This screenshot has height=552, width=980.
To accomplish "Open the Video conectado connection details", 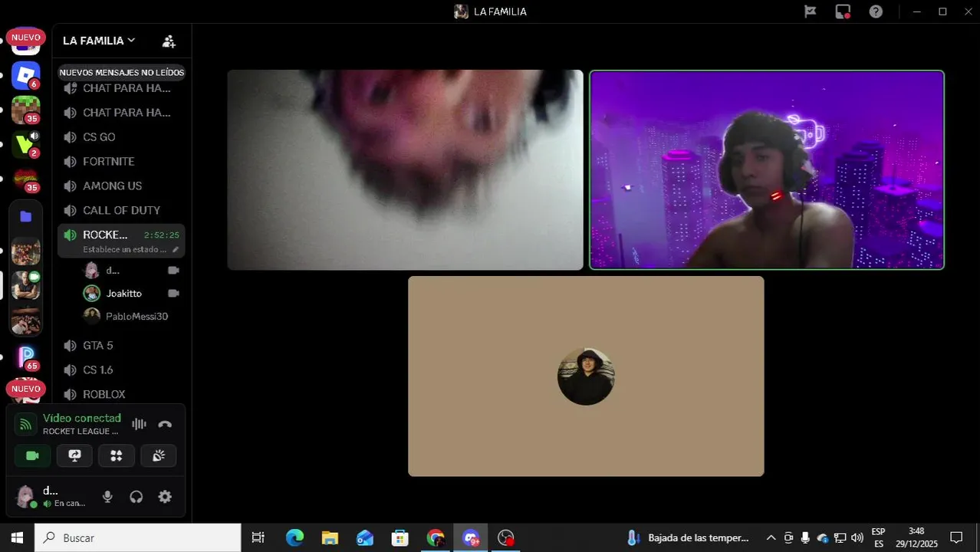I will pyautogui.click(x=81, y=418).
